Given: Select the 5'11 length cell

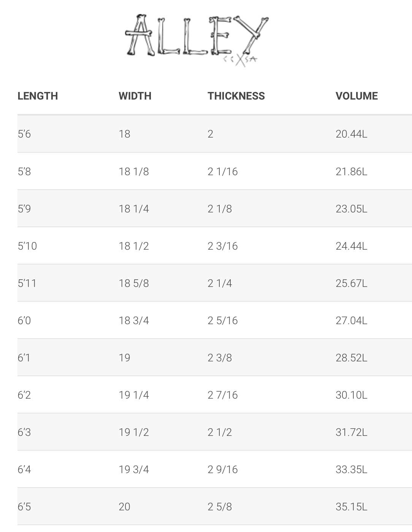Looking at the screenshot, I should click(x=27, y=283).
